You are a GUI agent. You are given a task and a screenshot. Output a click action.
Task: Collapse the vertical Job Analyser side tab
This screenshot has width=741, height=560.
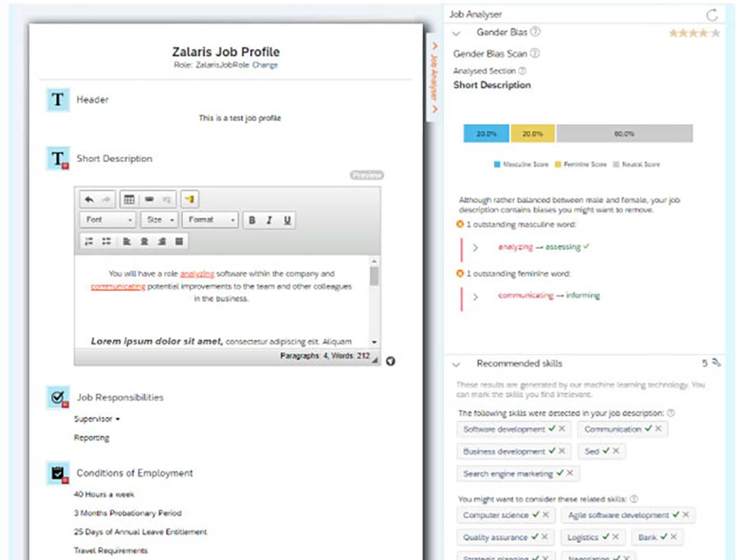[x=435, y=77]
